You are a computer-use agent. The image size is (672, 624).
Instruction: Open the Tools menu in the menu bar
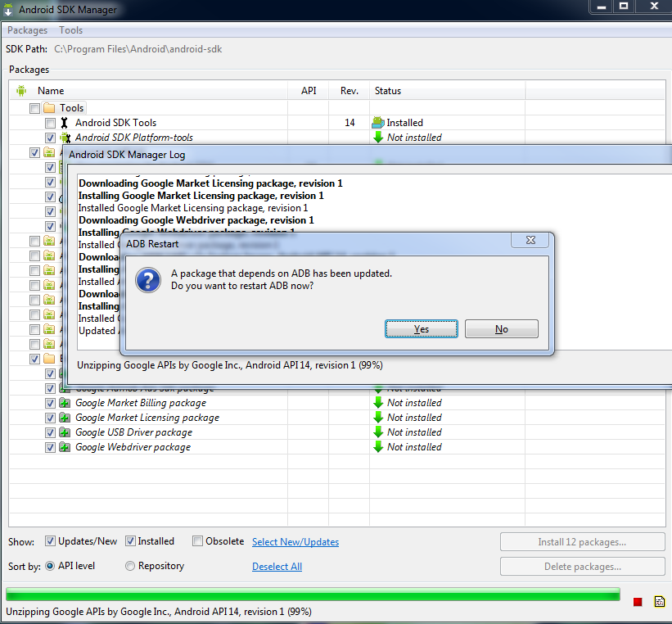[x=70, y=30]
